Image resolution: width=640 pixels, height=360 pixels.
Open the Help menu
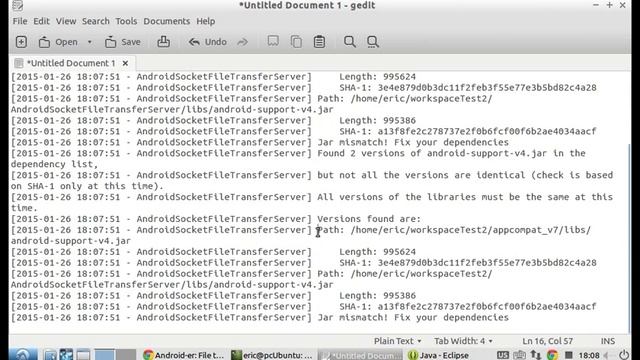tap(205, 21)
